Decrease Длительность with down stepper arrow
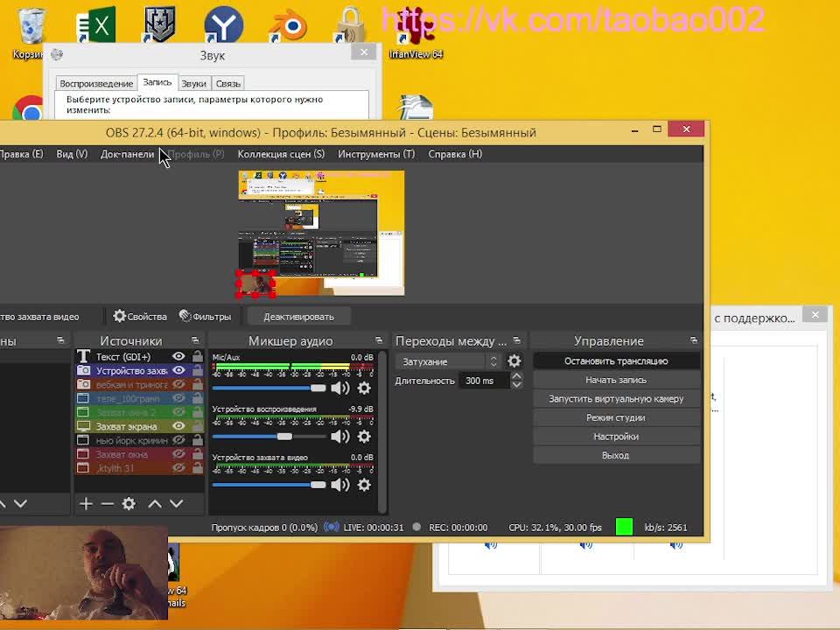 [x=516, y=385]
